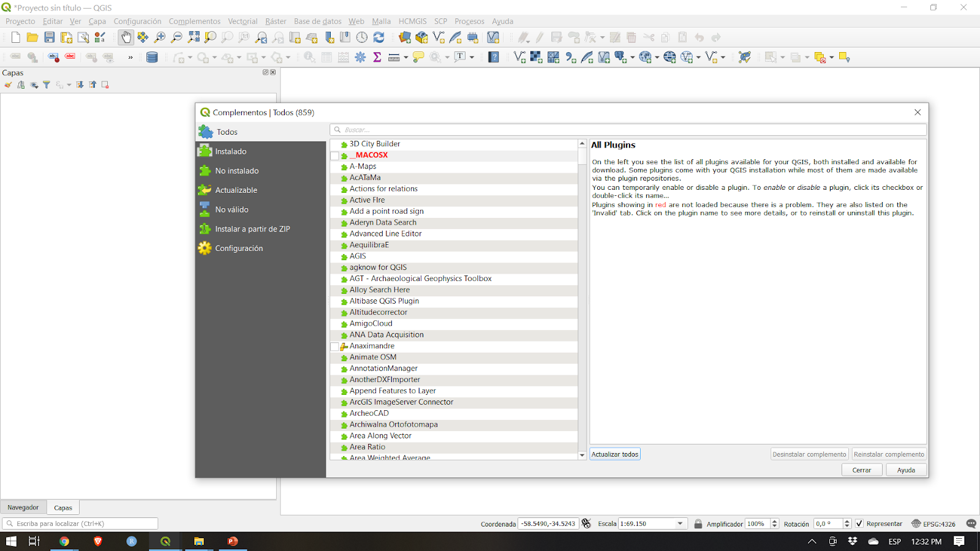This screenshot has width=980, height=551.
Task: Click the Add Raster Layer icon
Action: (x=536, y=57)
